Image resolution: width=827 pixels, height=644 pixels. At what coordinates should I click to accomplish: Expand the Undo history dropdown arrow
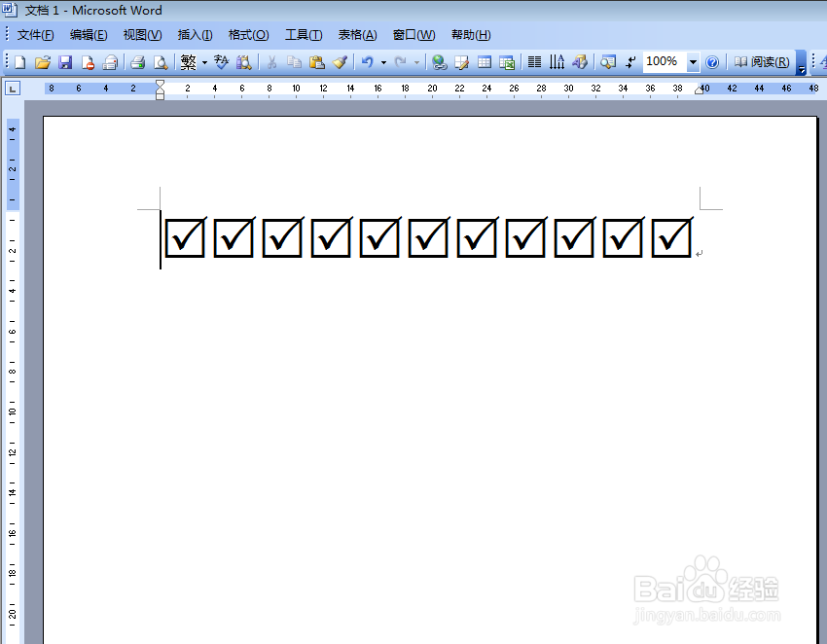pos(383,62)
